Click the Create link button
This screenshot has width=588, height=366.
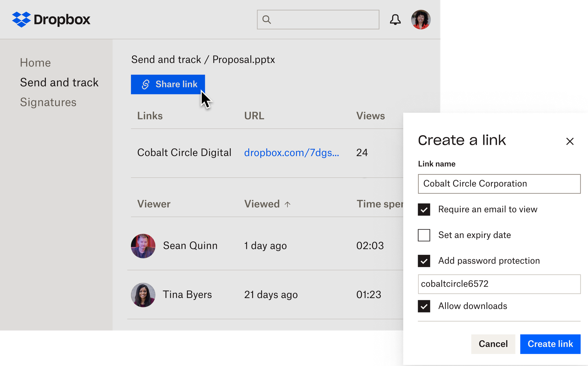point(550,344)
